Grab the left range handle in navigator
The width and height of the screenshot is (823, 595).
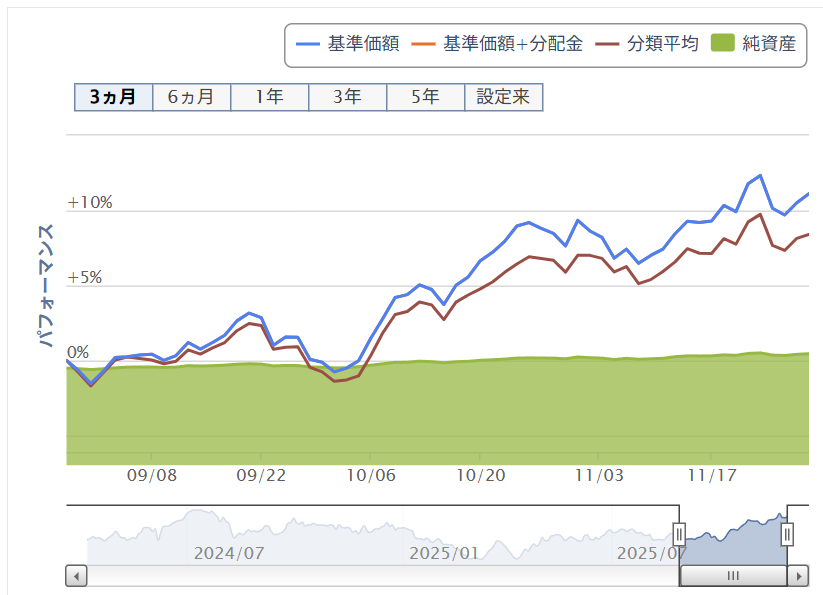pos(679,535)
